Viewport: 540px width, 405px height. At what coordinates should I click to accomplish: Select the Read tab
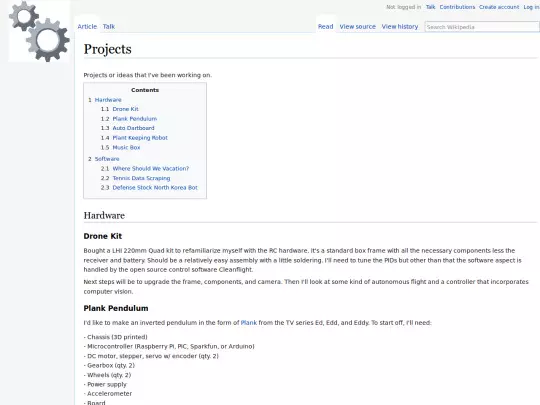coord(325,27)
